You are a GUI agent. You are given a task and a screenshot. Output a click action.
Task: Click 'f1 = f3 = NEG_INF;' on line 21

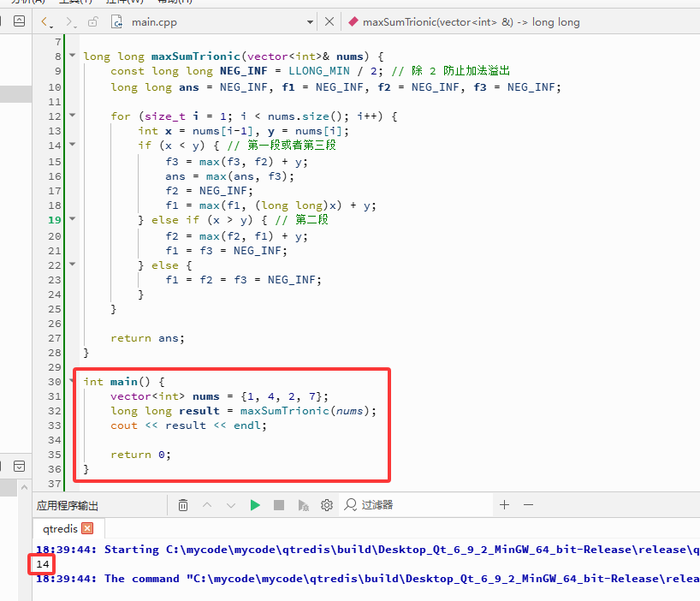(x=226, y=251)
